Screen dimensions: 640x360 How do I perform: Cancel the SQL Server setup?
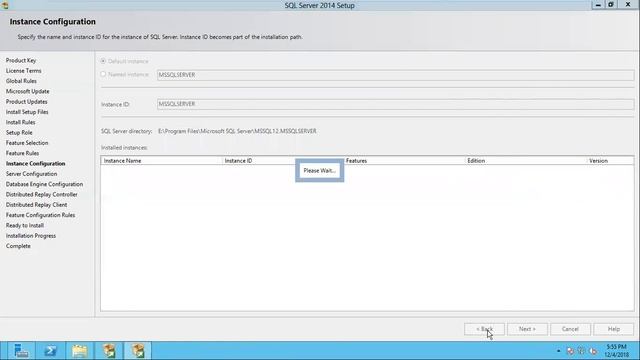pyautogui.click(x=570, y=329)
